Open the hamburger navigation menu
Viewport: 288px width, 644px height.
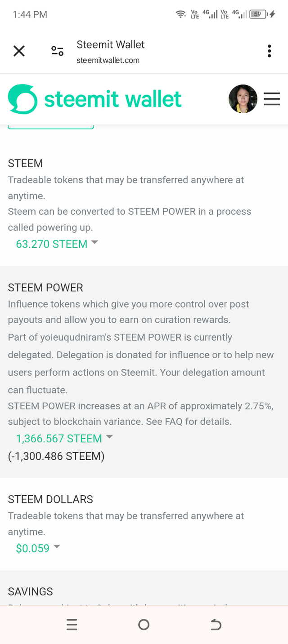coord(272,99)
